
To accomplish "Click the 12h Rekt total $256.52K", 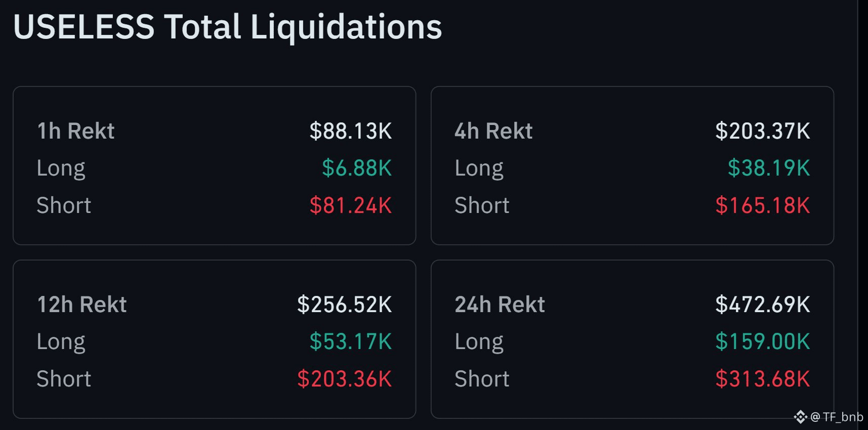I will [345, 305].
